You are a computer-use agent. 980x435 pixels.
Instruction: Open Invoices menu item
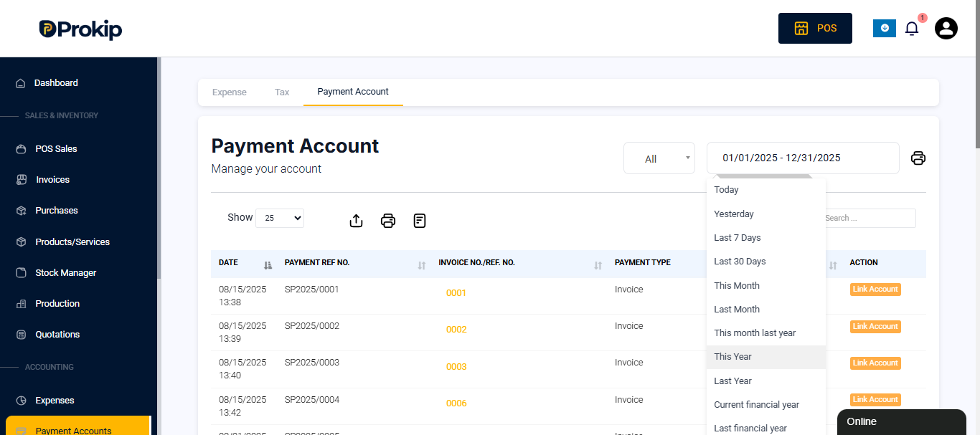coord(53,180)
